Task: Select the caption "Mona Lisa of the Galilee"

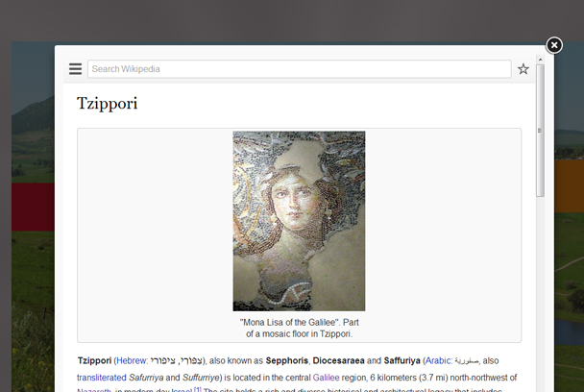Action: (x=288, y=322)
